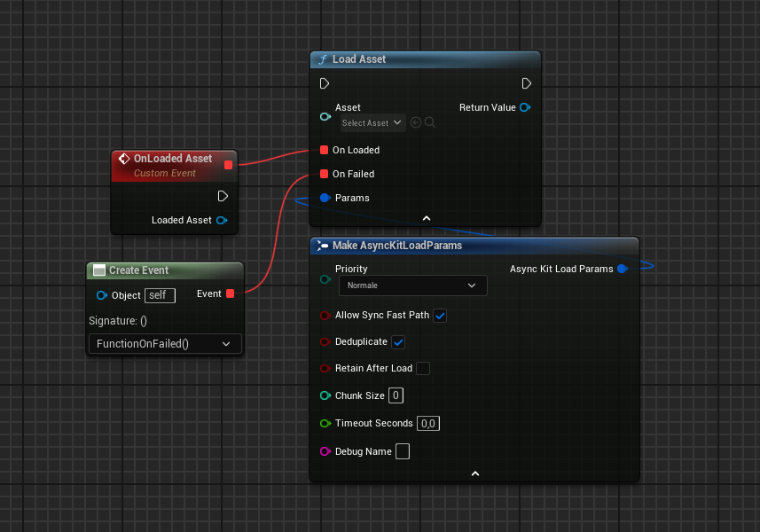
Task: Open the Priority Normale dropdown
Action: pos(412,286)
